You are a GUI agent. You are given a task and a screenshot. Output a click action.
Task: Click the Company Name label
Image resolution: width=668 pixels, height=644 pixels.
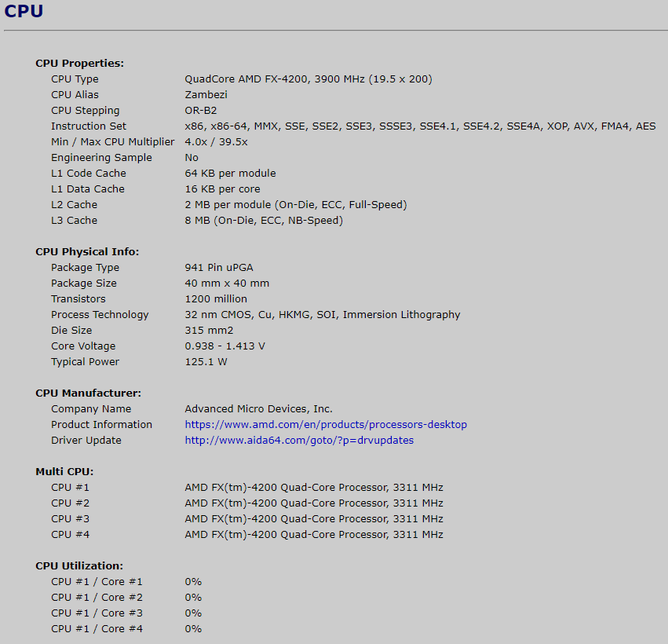[91, 408]
